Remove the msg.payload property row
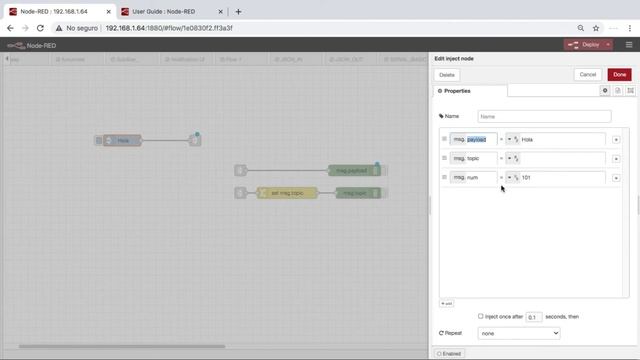 (x=616, y=140)
